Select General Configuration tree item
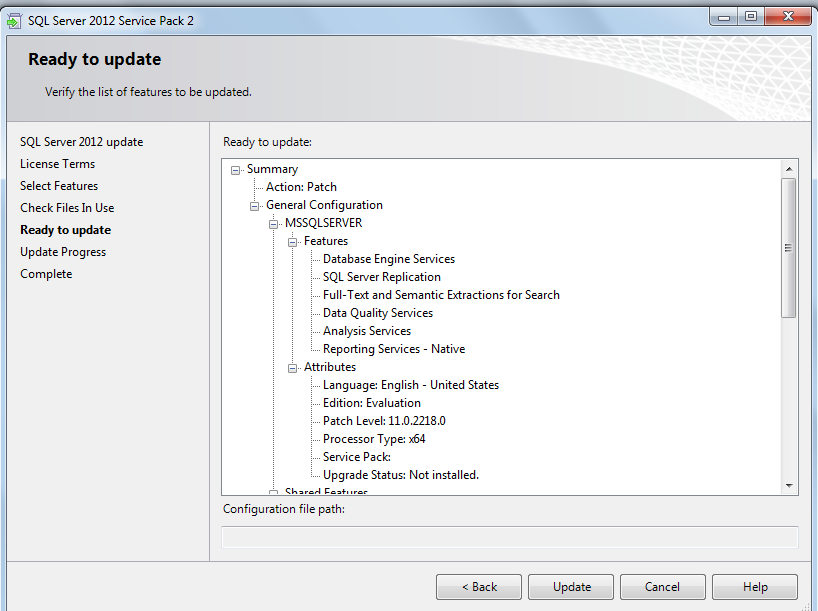The image size is (818, 611). [x=324, y=205]
